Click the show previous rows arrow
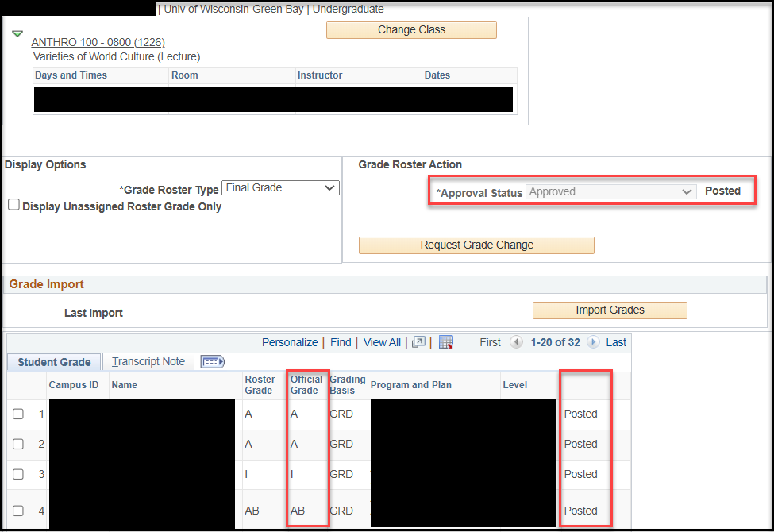Viewport: 774px width, 532px height. pos(517,342)
